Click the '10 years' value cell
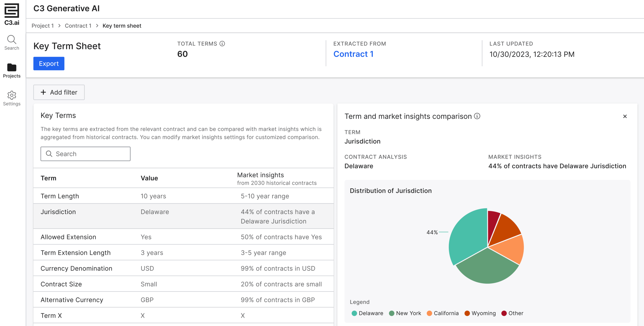 (153, 196)
